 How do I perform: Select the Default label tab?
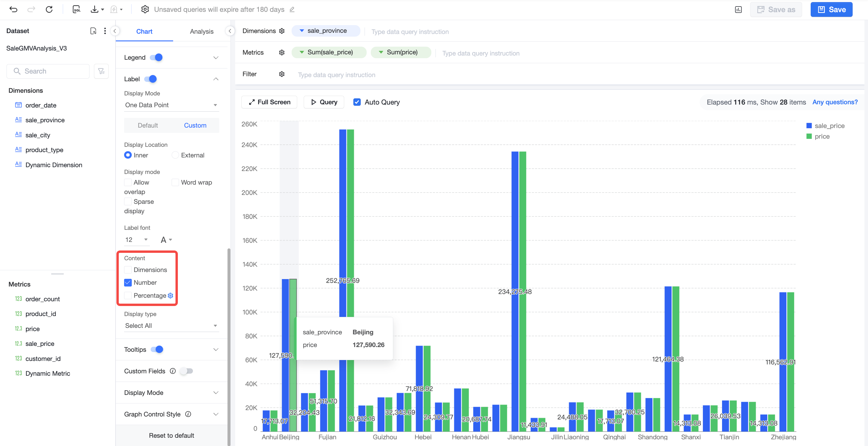148,125
